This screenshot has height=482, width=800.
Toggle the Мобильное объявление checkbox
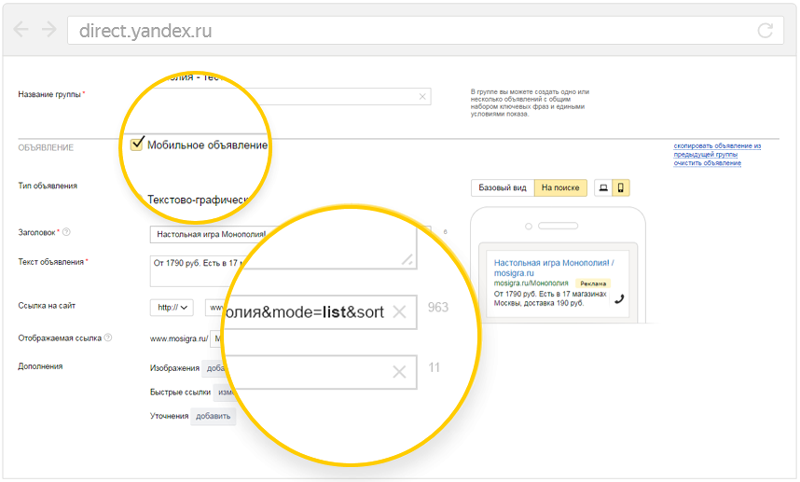(137, 144)
